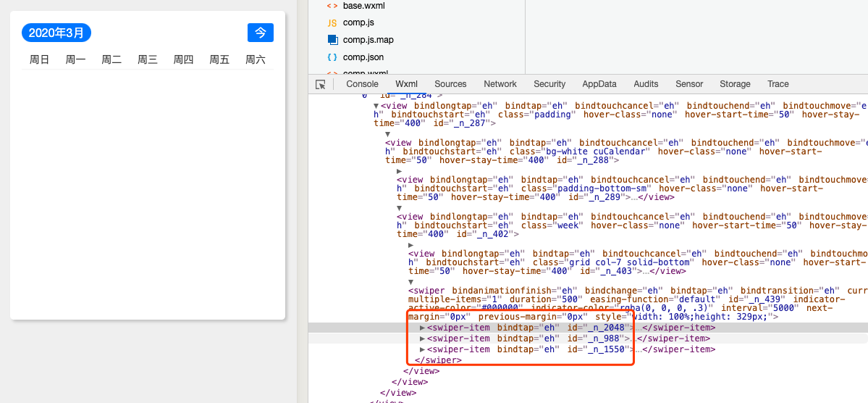Click the comp.js.map file icon
This screenshot has width=868, height=403.
coord(332,39)
